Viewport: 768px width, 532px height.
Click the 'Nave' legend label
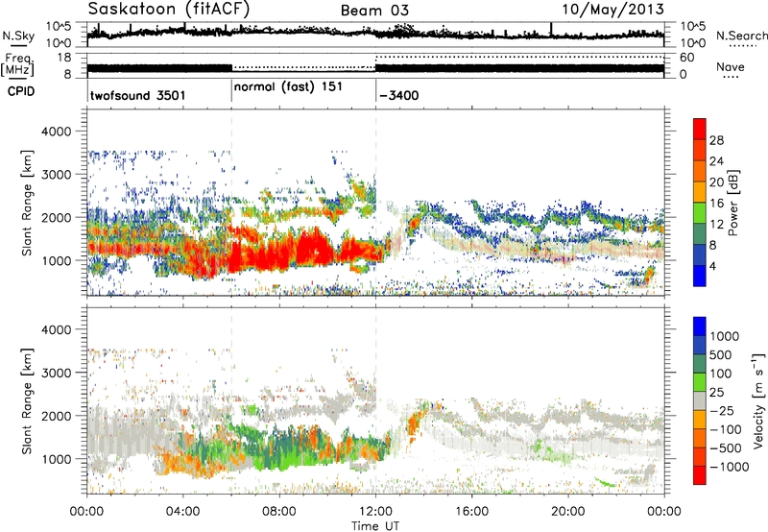point(731,66)
